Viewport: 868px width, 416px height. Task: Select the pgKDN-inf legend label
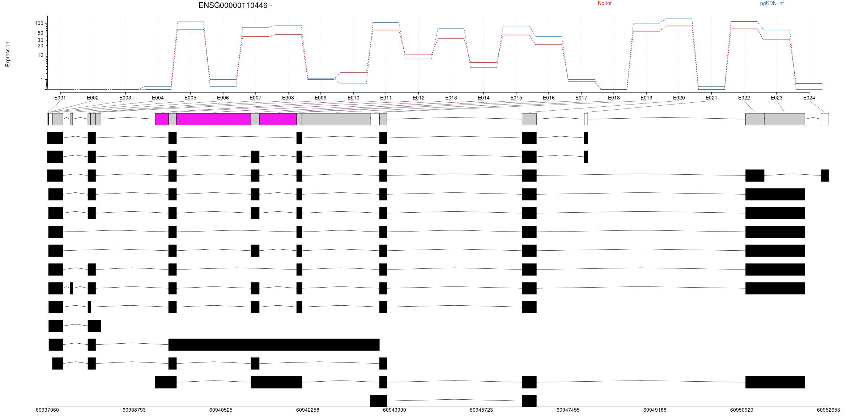click(x=772, y=3)
